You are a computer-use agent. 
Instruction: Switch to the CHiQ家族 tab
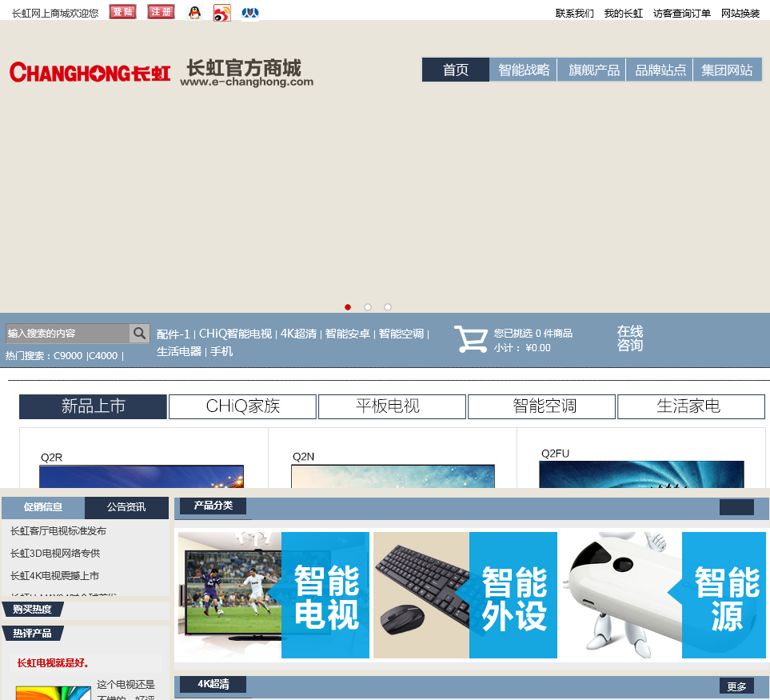pos(242,406)
